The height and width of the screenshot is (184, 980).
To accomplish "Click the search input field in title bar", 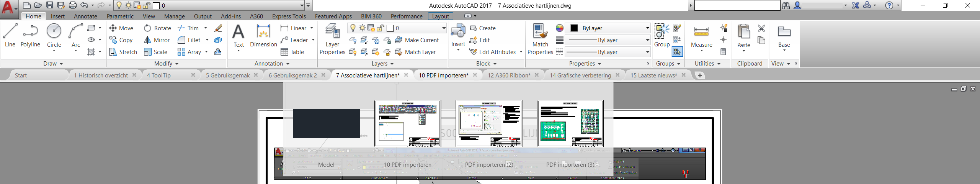I will [737, 5].
